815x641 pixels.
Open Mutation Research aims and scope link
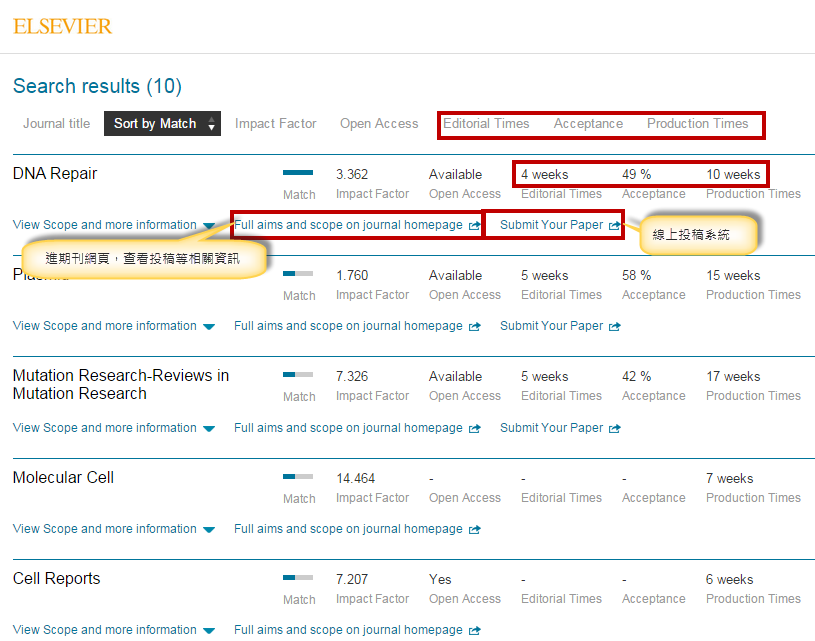point(348,428)
